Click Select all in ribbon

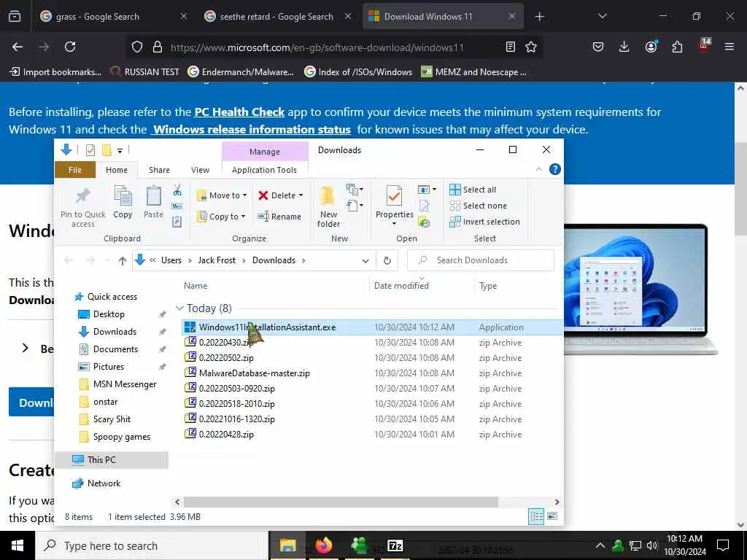click(473, 190)
